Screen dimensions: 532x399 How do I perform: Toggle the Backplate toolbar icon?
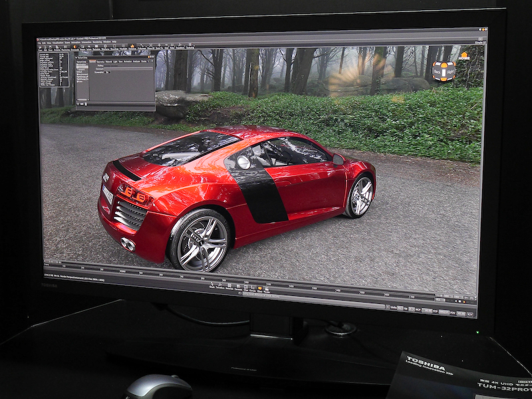coord(96,47)
